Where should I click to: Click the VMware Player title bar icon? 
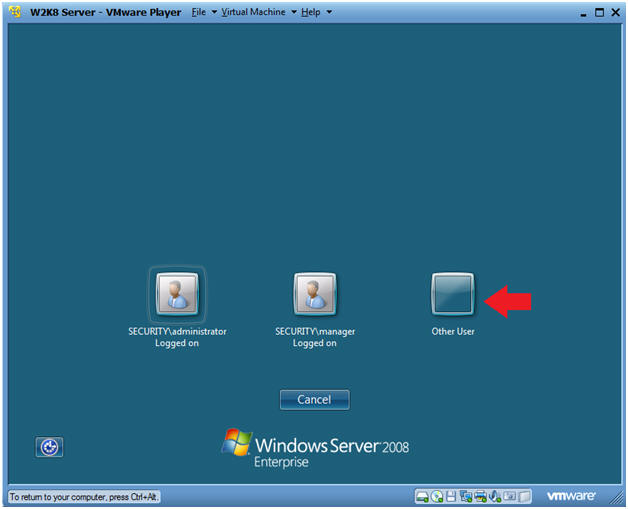[x=16, y=12]
